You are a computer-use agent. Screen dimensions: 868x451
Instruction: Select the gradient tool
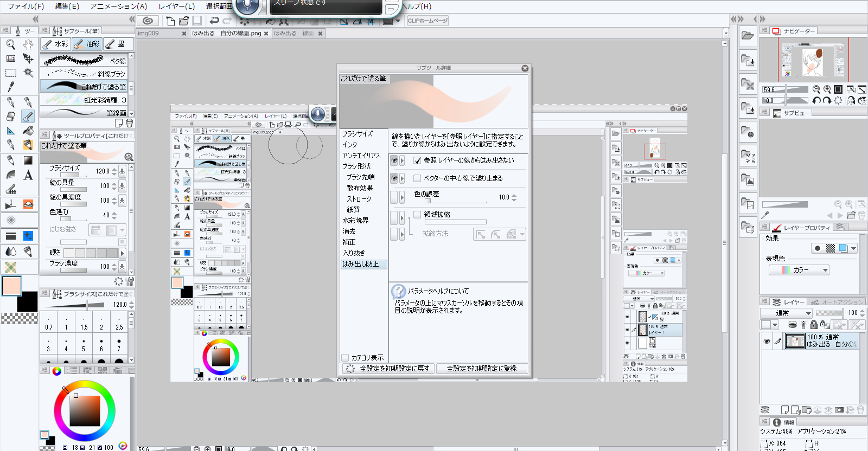28,160
